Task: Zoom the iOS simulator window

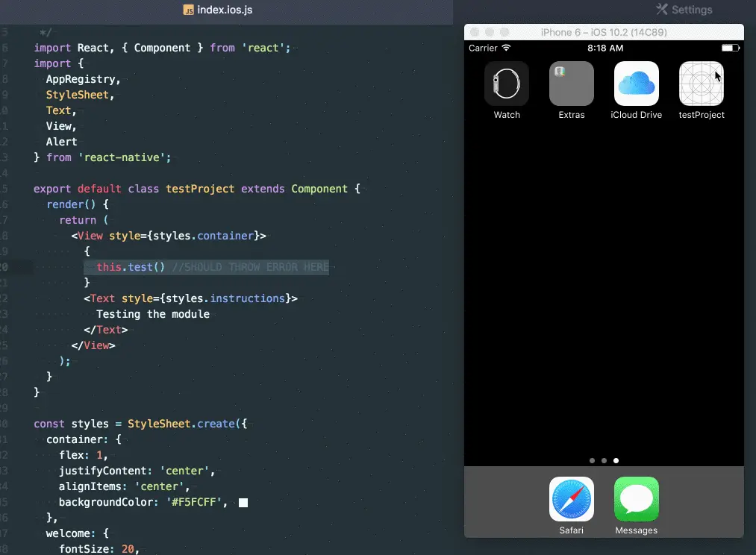Action: [x=504, y=32]
